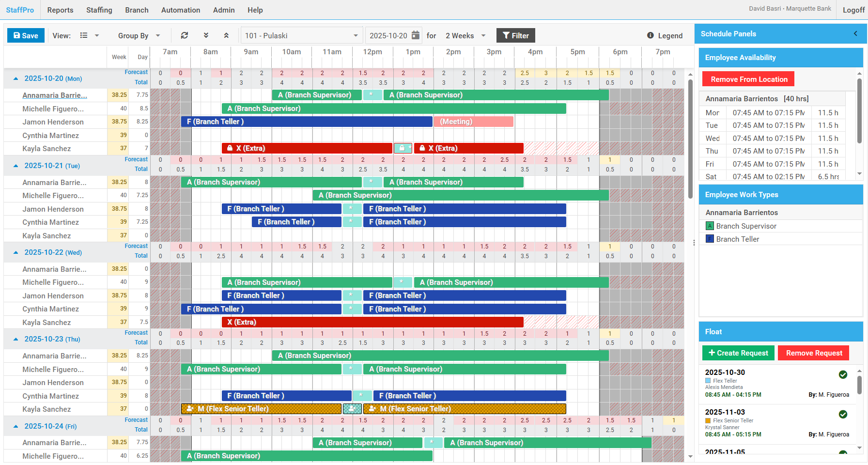Open the Automation menu

tap(180, 10)
